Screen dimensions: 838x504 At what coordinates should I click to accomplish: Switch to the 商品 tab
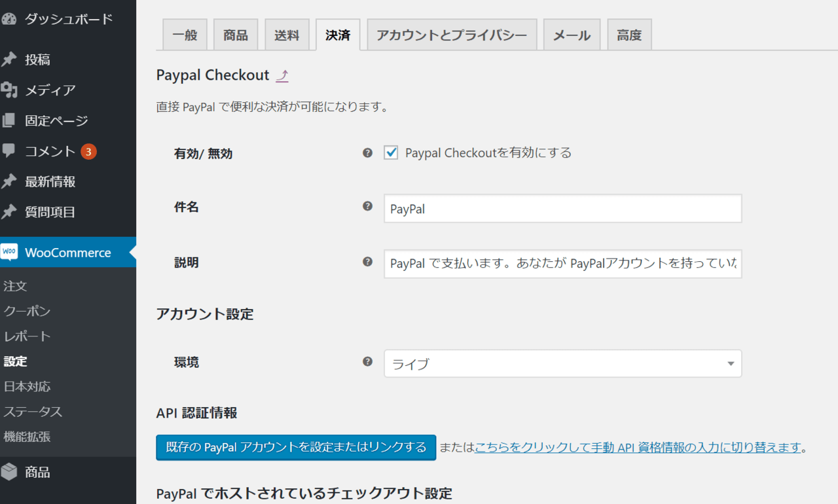[236, 35]
